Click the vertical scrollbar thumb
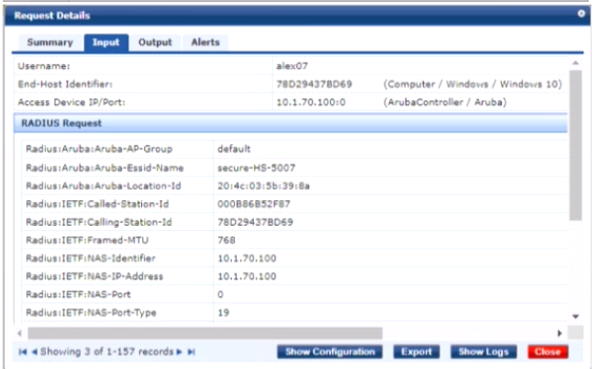 point(575,145)
